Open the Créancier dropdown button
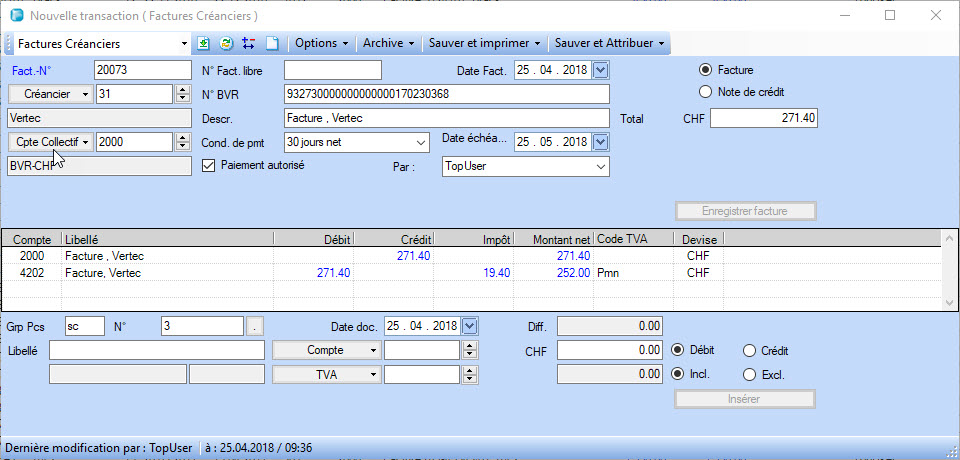Viewport: 960px width, 460px height. point(50,94)
